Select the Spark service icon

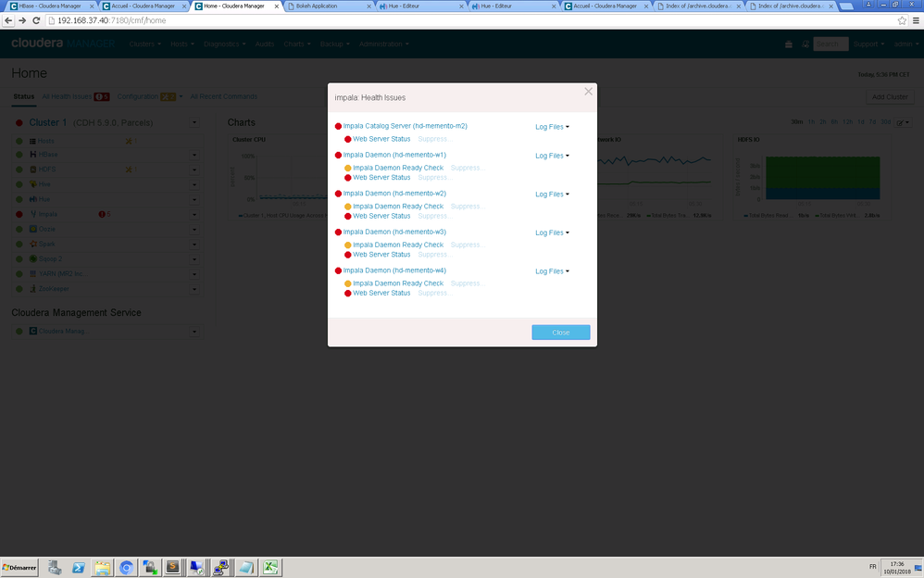click(x=31, y=244)
